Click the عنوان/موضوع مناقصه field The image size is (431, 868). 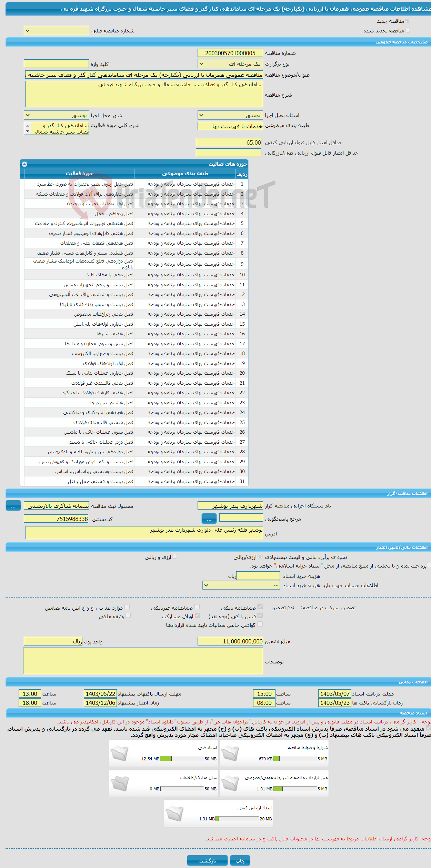(x=144, y=75)
